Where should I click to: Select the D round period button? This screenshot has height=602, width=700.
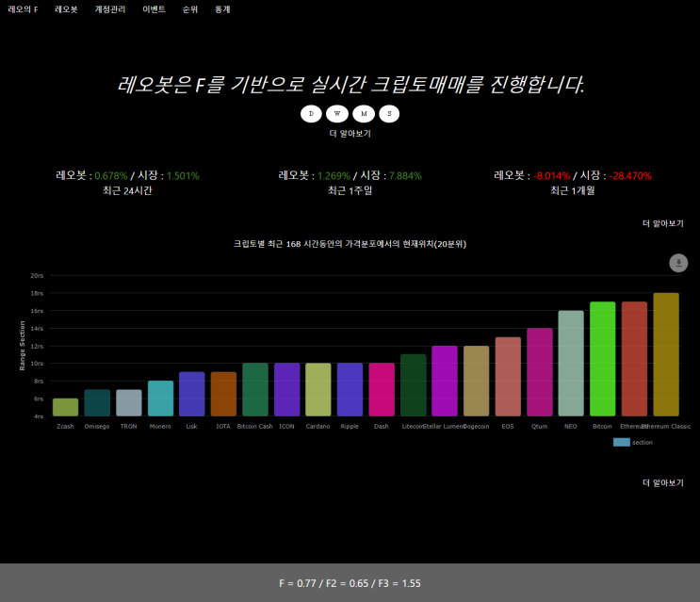coord(311,114)
